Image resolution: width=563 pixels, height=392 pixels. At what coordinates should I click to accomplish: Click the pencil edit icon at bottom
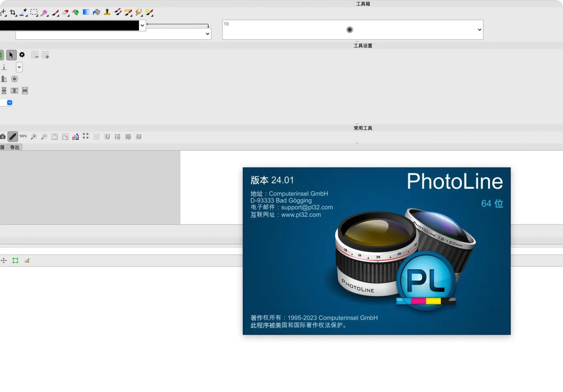coord(27,261)
